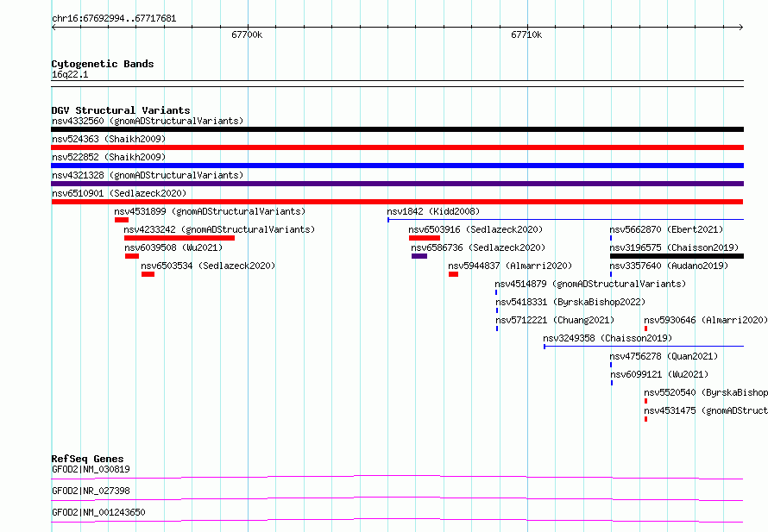Image resolution: width=768 pixels, height=532 pixels.
Task: Select the red bar under nsv4531899
Action: click(x=122, y=220)
